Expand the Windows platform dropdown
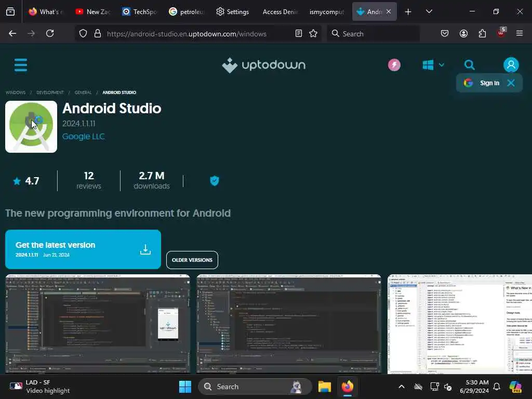Viewport: 532px width, 399px height. click(433, 65)
